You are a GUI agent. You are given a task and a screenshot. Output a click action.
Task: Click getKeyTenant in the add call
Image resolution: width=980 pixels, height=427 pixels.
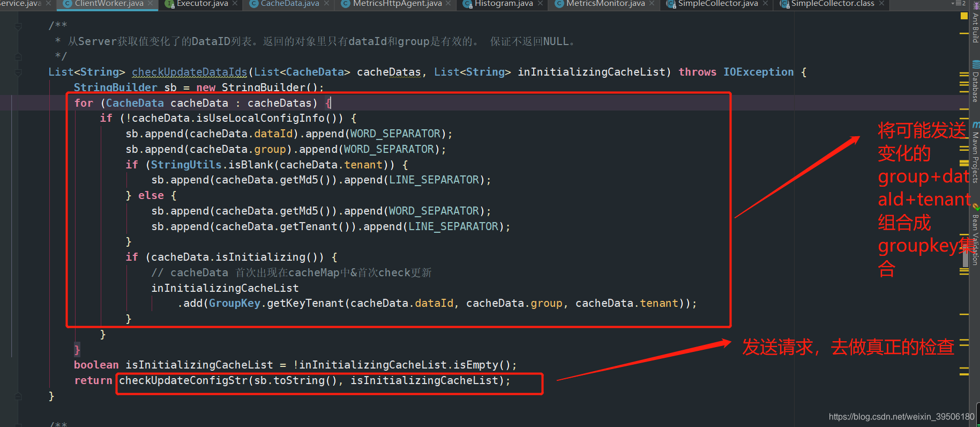(305, 303)
